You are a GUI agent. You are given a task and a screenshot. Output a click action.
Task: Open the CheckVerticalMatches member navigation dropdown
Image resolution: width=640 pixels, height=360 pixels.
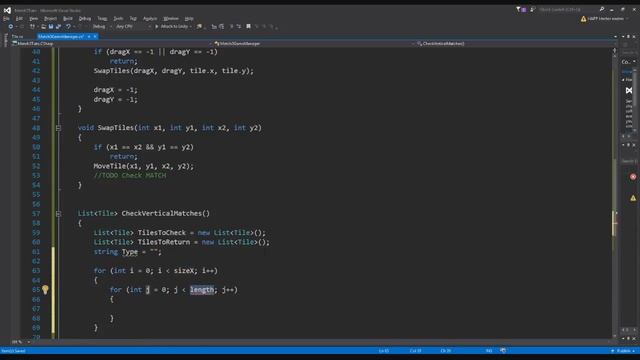[514, 43]
